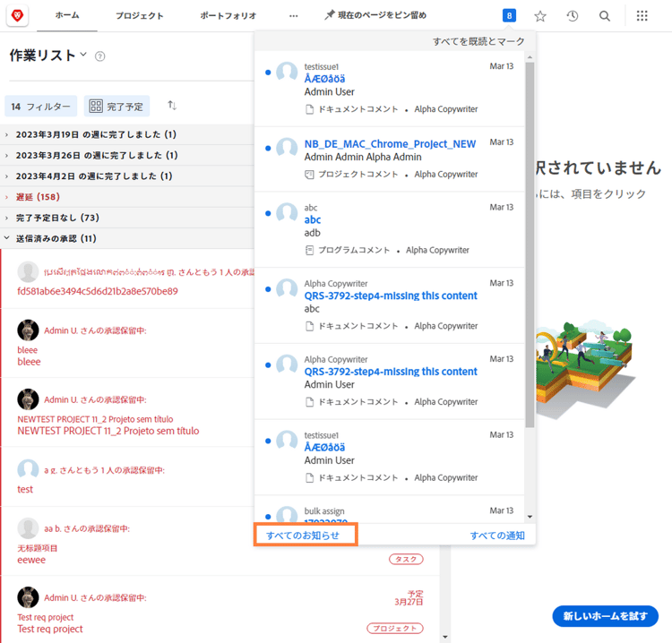Click notification panel scroll up arrow
Screen dimensions: 672x643
pyautogui.click(x=530, y=57)
